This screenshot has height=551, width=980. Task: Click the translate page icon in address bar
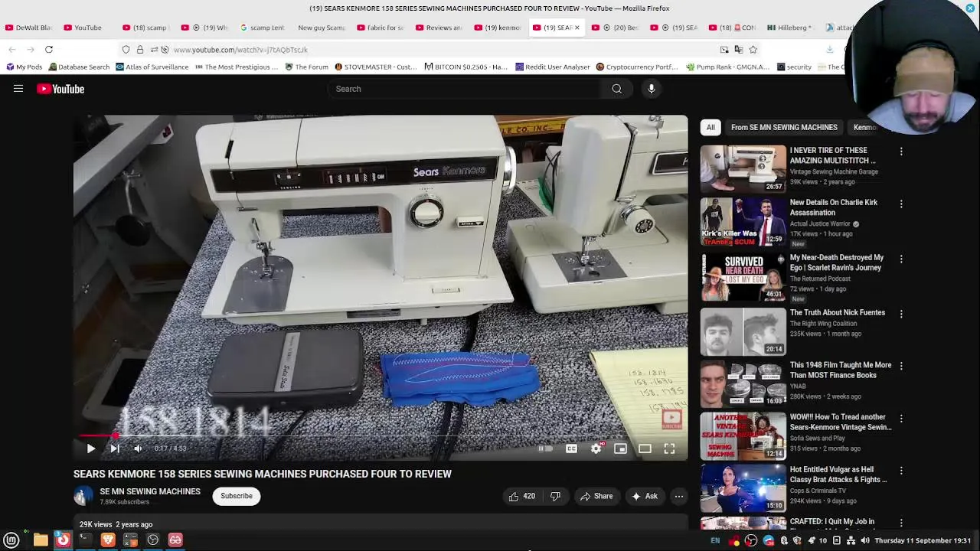pyautogui.click(x=738, y=50)
